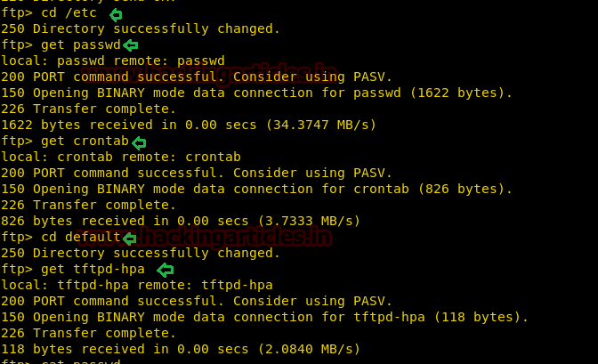Click the 'cd default' command text
The height and width of the screenshot is (364, 598).
pyautogui.click(x=81, y=238)
